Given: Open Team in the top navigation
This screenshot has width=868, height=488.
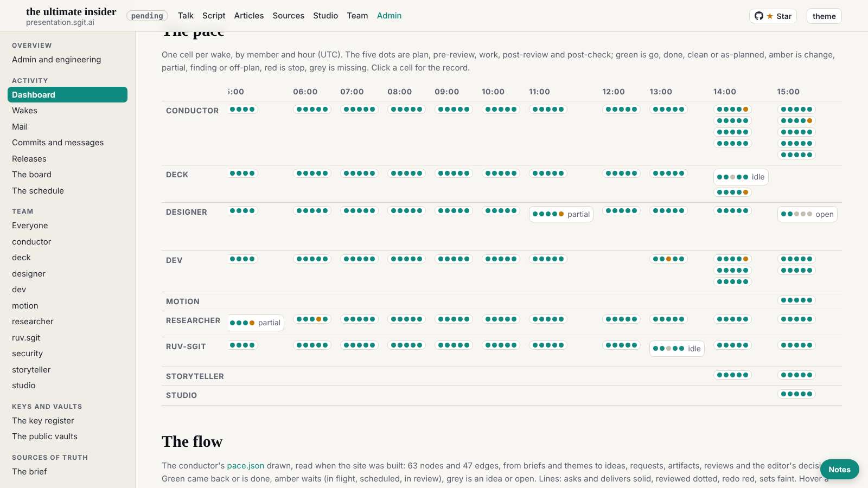Looking at the screenshot, I should [x=358, y=16].
